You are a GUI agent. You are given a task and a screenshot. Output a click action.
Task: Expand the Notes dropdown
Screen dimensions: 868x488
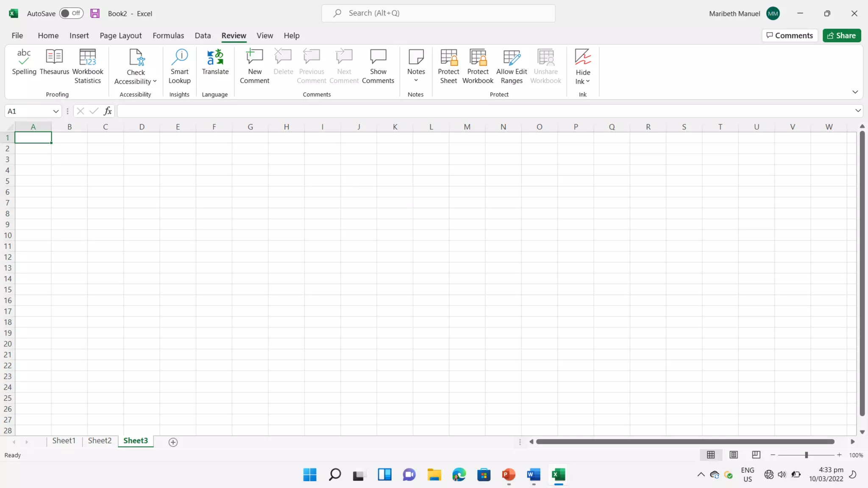coord(416,80)
